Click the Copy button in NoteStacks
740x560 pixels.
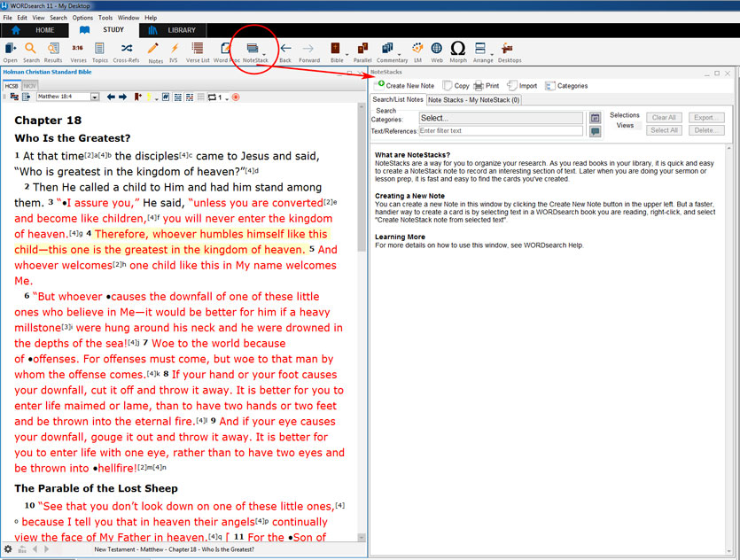456,85
